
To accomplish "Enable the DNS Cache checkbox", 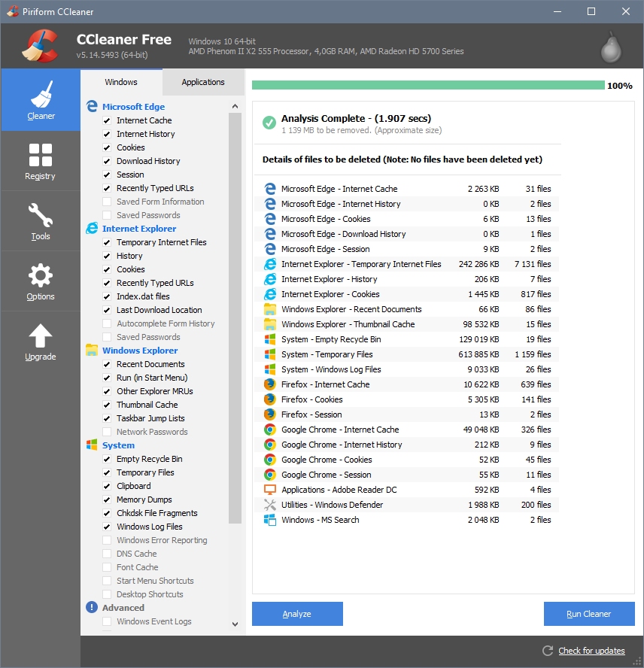I will [107, 554].
